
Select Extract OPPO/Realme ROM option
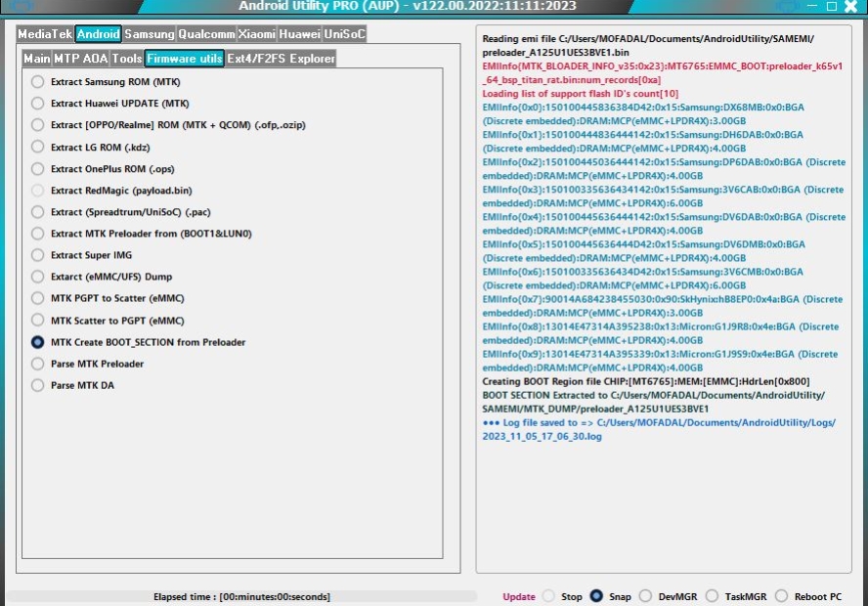click(x=168, y=125)
